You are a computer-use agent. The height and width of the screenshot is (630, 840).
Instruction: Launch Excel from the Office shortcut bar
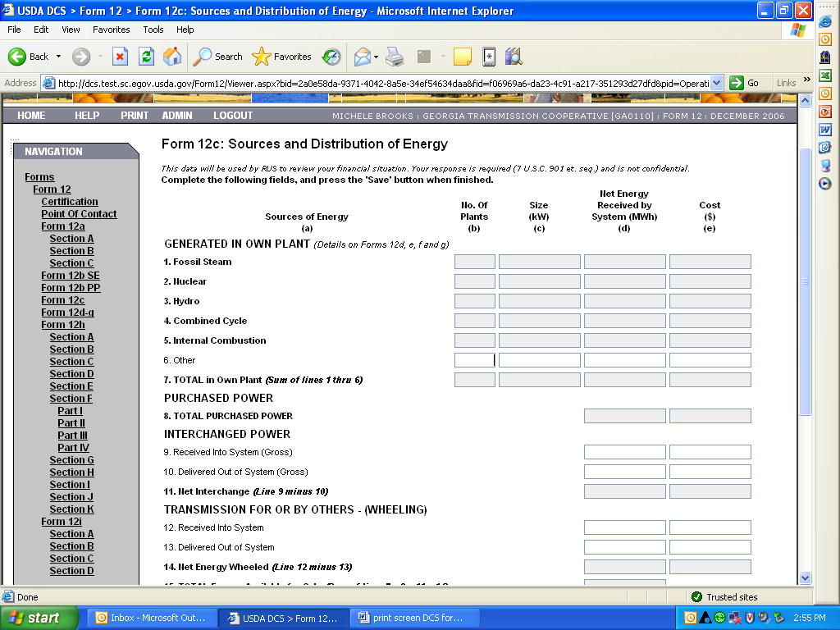825,75
